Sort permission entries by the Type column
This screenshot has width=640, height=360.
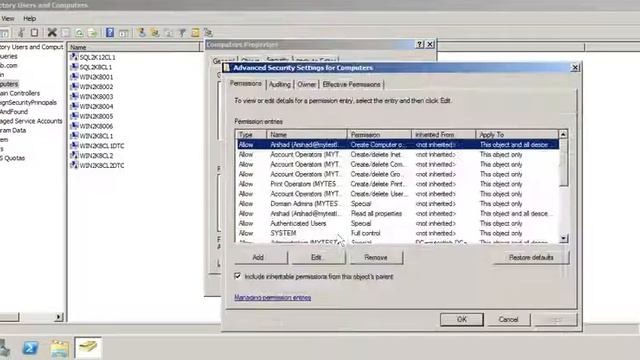(251, 134)
